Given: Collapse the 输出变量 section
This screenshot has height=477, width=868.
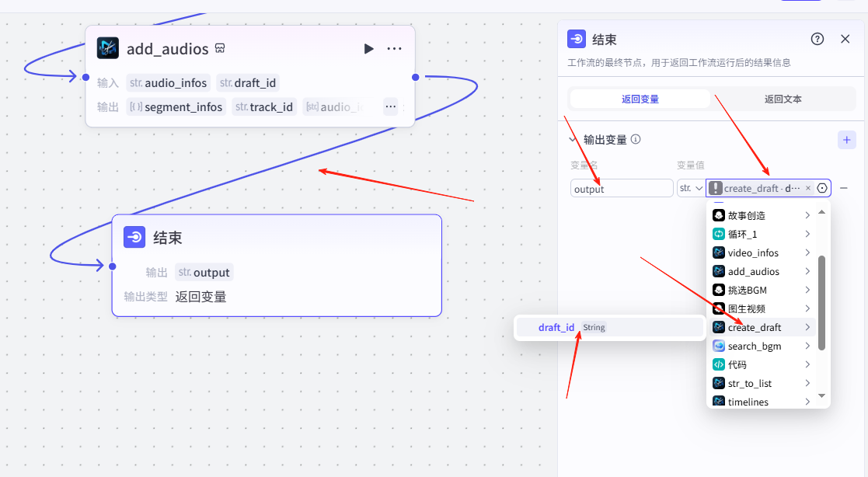Looking at the screenshot, I should coord(573,140).
